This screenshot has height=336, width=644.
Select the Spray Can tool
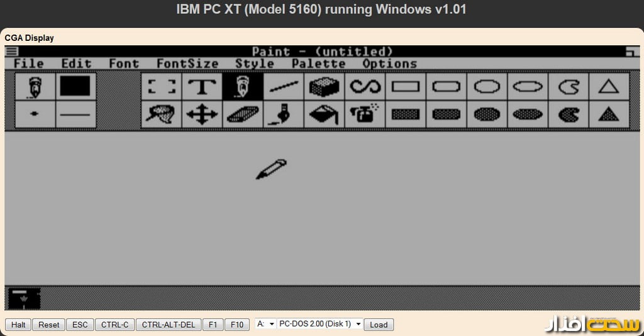click(x=365, y=115)
